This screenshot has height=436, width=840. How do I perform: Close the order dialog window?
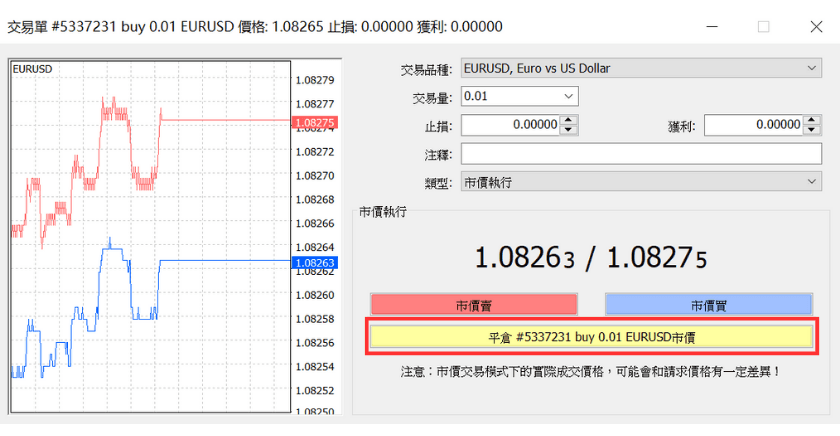pyautogui.click(x=816, y=26)
